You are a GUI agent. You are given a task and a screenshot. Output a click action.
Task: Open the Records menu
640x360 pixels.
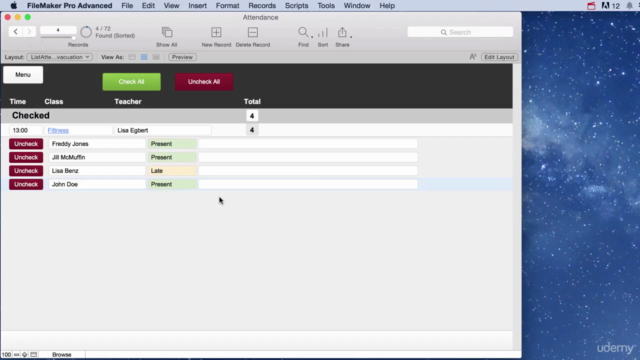tap(262, 6)
